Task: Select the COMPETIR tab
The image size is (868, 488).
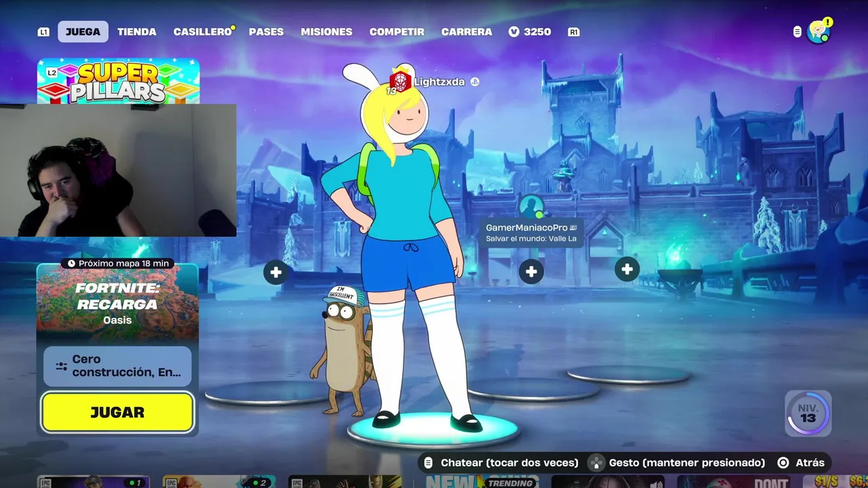Action: point(397,32)
